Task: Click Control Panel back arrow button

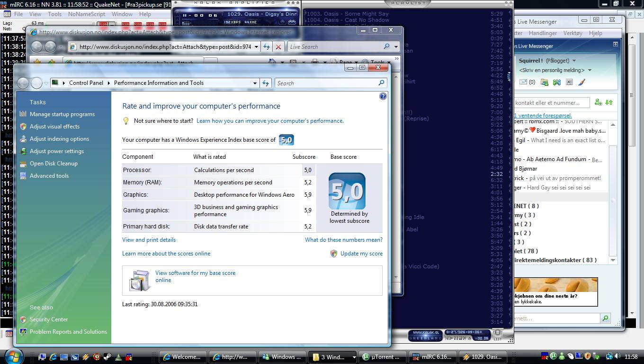Action: click(23, 83)
